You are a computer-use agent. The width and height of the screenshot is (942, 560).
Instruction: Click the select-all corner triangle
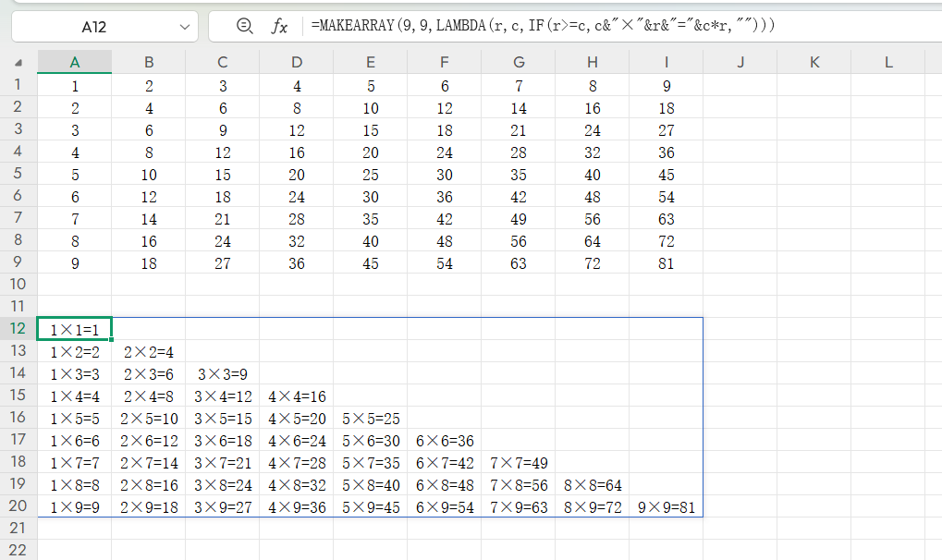point(18,63)
